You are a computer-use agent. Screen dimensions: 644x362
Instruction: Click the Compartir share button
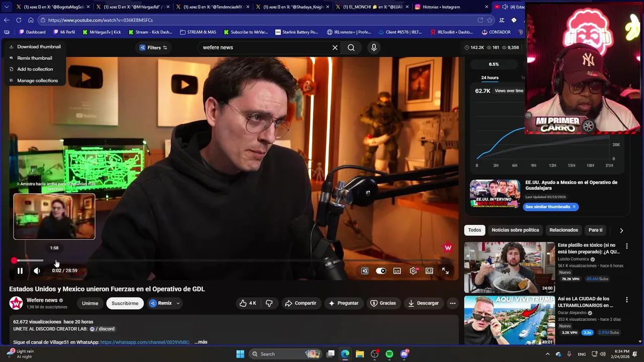pos(300,303)
